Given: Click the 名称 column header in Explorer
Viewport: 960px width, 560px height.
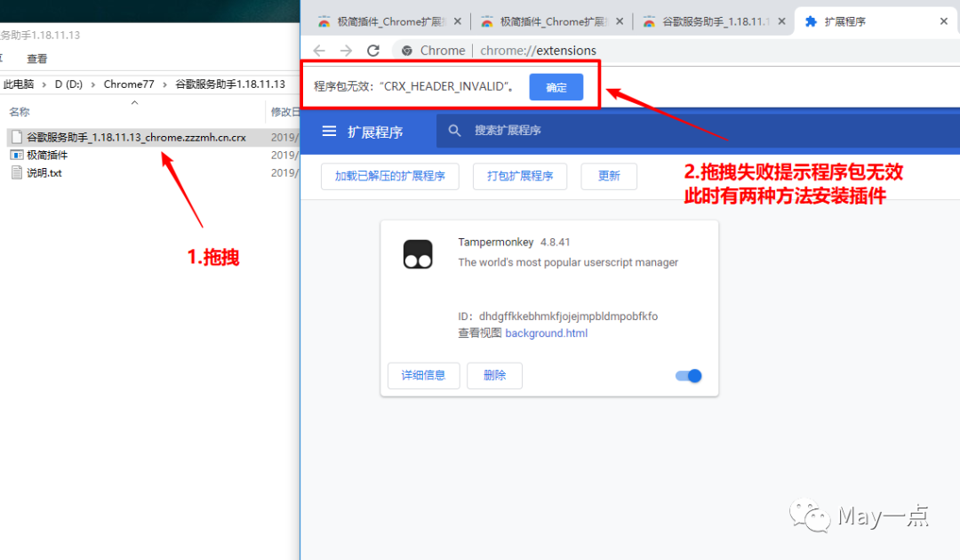Looking at the screenshot, I should (19, 111).
